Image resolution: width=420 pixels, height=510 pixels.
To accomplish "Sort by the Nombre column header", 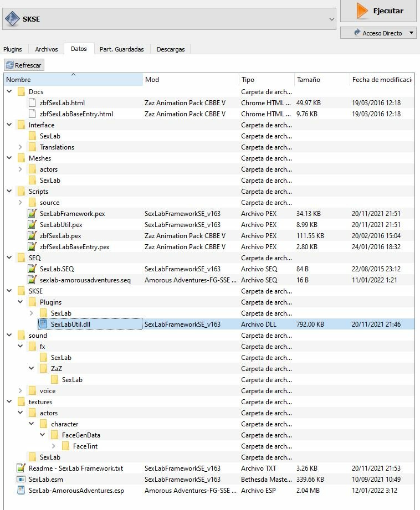I will [73, 79].
